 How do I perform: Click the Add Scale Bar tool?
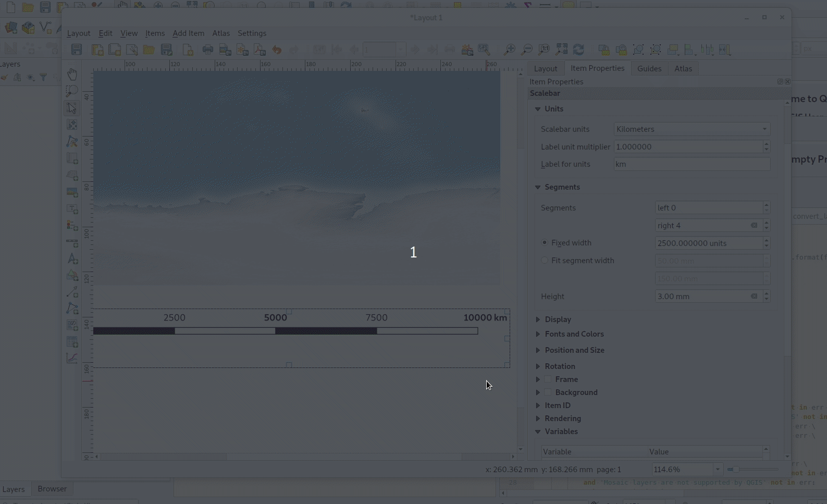[72, 242]
